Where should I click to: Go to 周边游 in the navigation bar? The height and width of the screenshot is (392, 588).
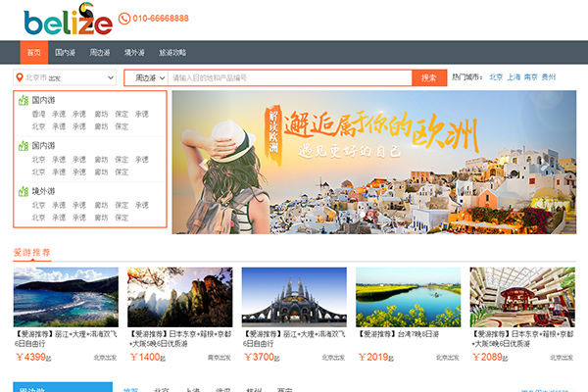click(100, 52)
